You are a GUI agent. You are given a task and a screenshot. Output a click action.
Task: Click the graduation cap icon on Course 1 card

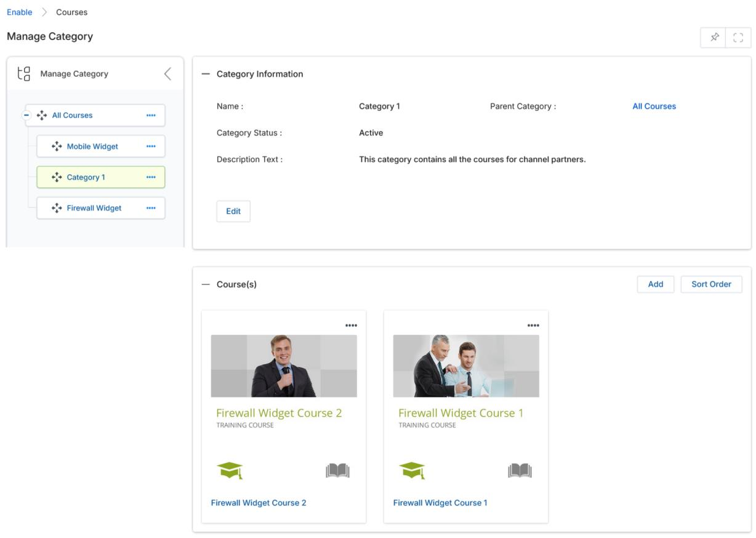point(412,471)
